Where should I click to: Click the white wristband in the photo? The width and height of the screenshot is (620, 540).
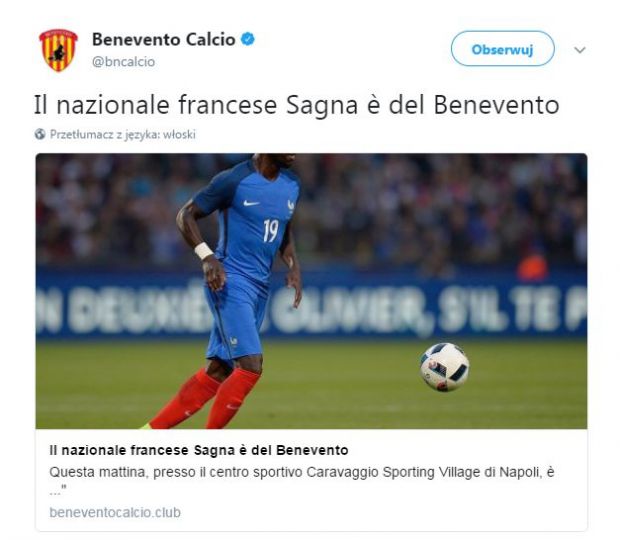204,251
